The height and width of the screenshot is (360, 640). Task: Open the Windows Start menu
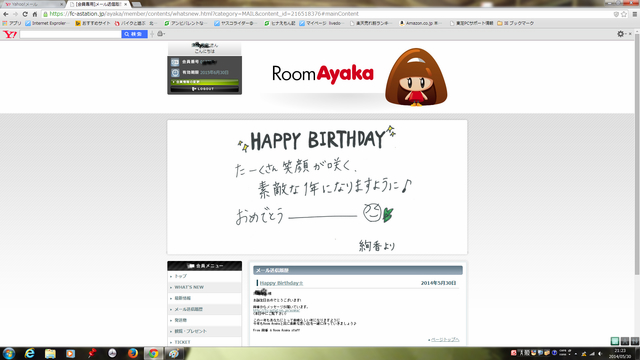[9, 353]
